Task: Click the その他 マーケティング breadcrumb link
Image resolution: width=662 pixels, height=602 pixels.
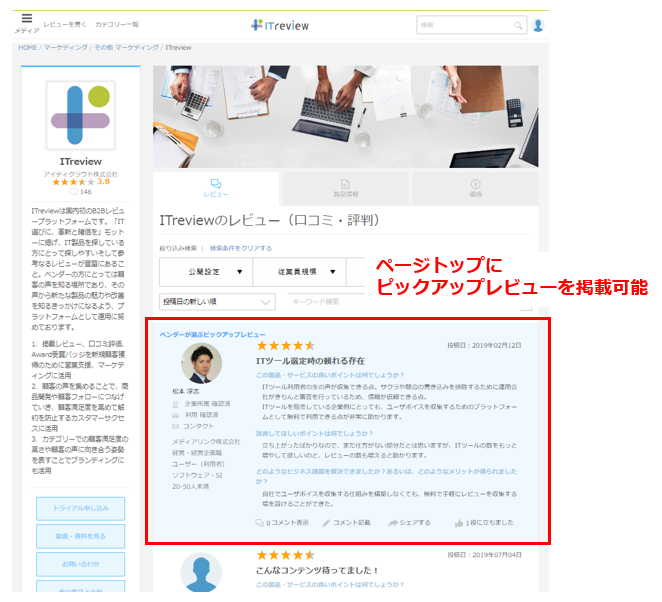Action: 126,48
